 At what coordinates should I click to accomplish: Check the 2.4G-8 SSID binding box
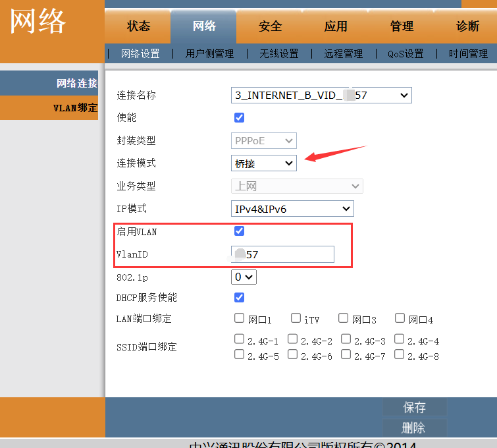[399, 354]
